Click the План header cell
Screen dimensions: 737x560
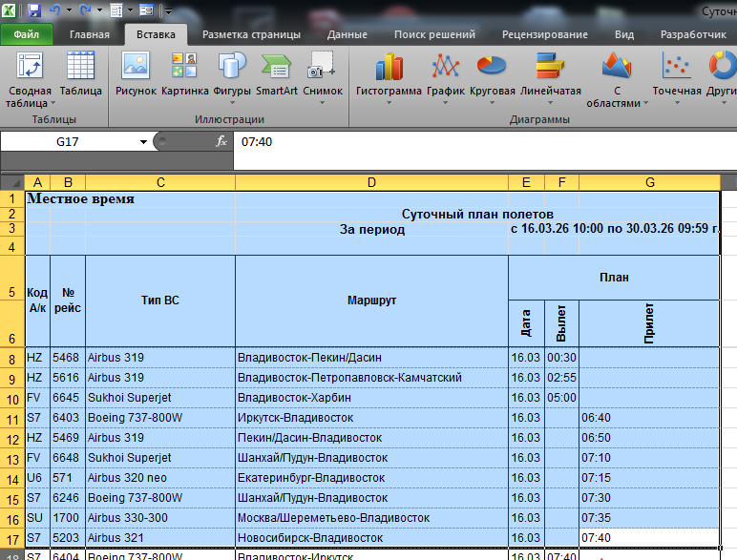click(x=614, y=278)
